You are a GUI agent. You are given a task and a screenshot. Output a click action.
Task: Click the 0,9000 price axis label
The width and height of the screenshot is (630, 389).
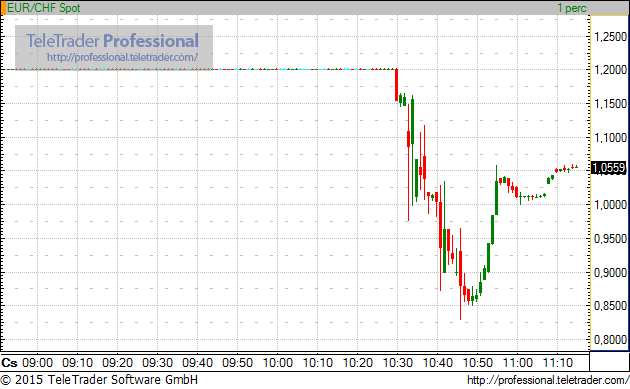click(x=610, y=273)
